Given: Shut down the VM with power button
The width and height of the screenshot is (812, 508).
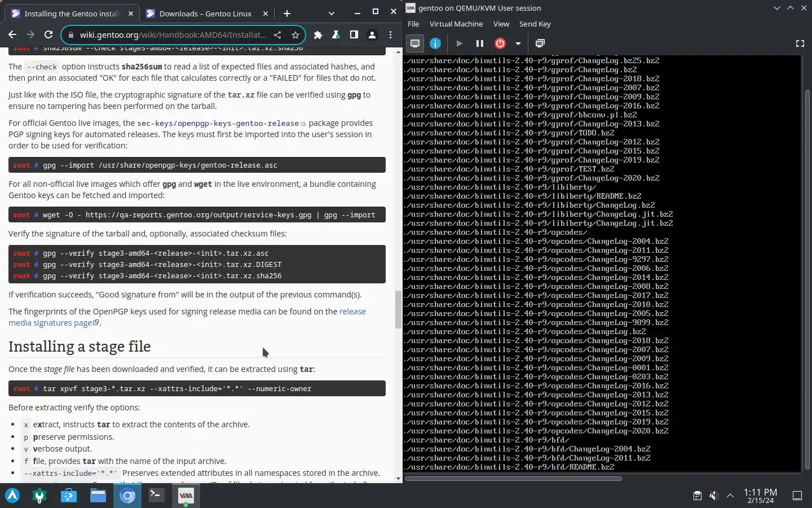Looking at the screenshot, I should [500, 43].
